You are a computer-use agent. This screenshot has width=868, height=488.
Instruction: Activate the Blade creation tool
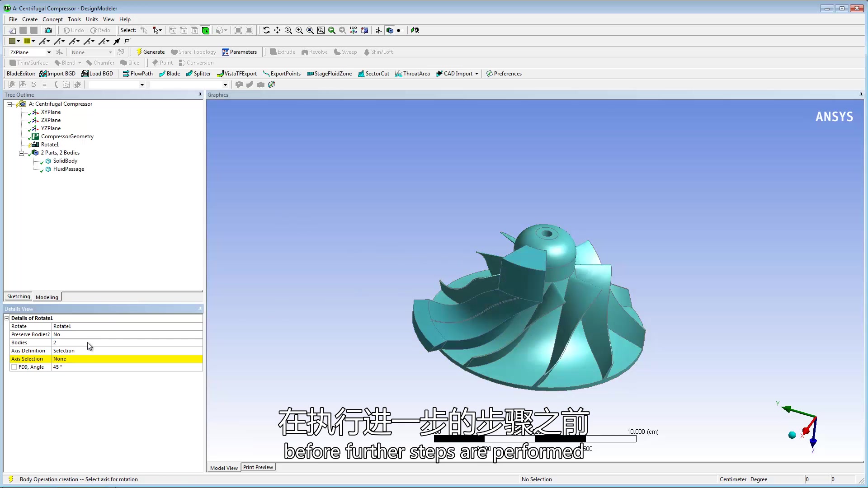point(170,73)
